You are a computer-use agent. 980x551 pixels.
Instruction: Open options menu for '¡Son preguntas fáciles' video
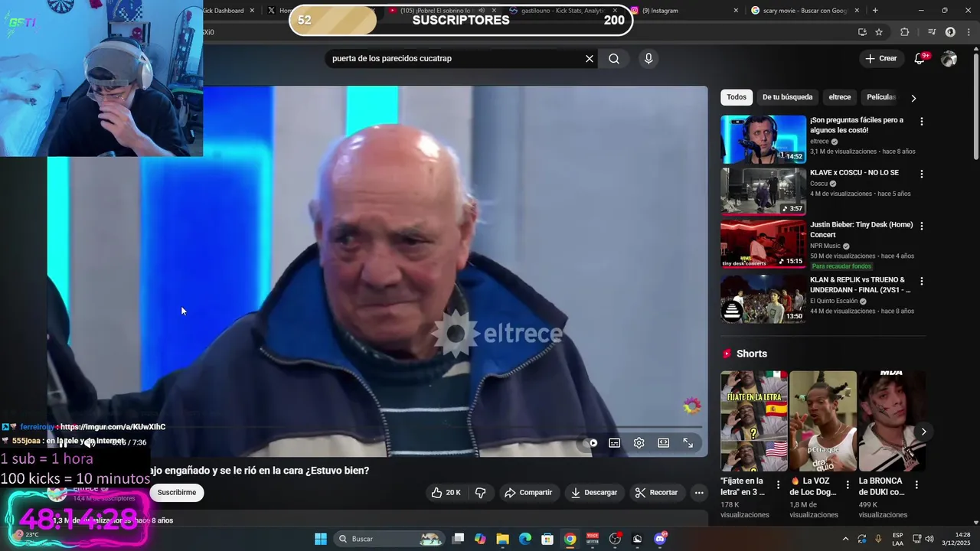(922, 122)
